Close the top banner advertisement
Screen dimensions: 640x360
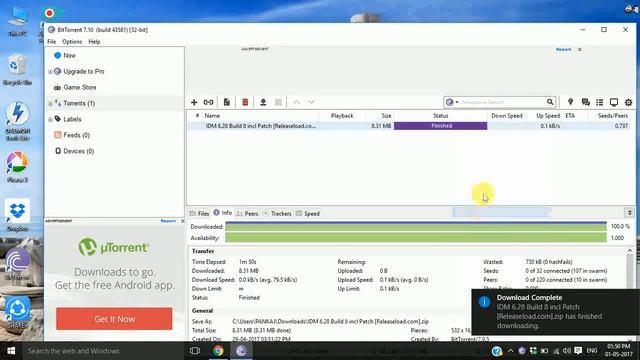pyautogui.click(x=580, y=49)
